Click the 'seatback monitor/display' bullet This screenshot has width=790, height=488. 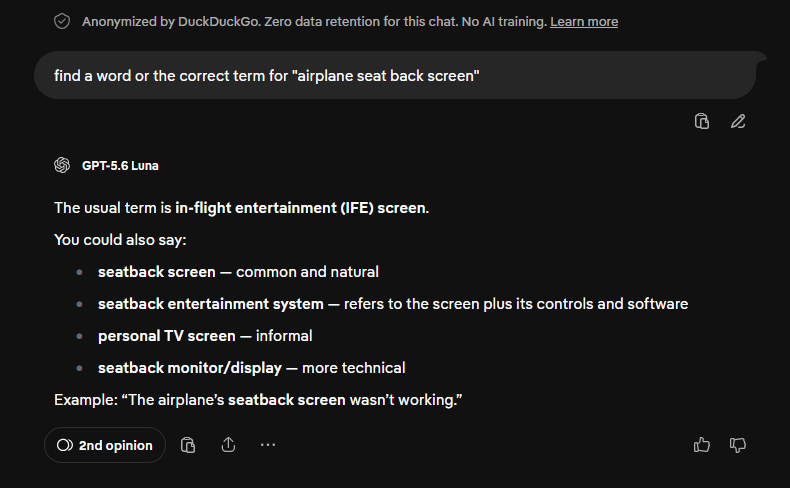pyautogui.click(x=251, y=368)
